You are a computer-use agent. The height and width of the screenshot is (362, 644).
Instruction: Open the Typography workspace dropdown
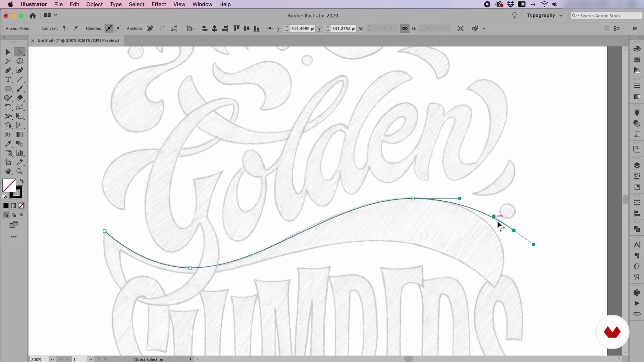[x=544, y=15]
